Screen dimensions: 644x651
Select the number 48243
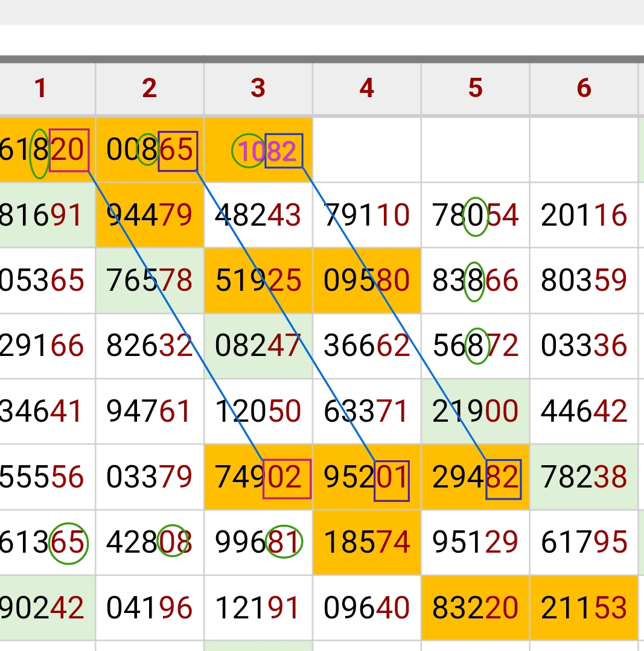(x=258, y=215)
